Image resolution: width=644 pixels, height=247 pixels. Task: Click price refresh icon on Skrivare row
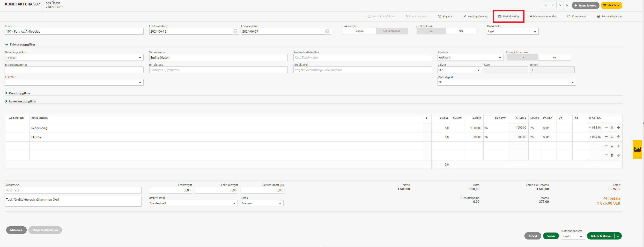(x=486, y=137)
